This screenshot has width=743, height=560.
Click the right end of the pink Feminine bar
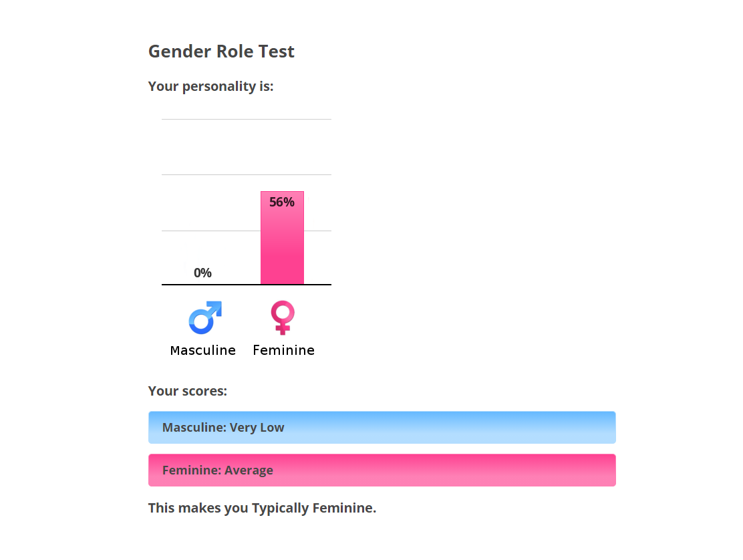pyautogui.click(x=609, y=470)
